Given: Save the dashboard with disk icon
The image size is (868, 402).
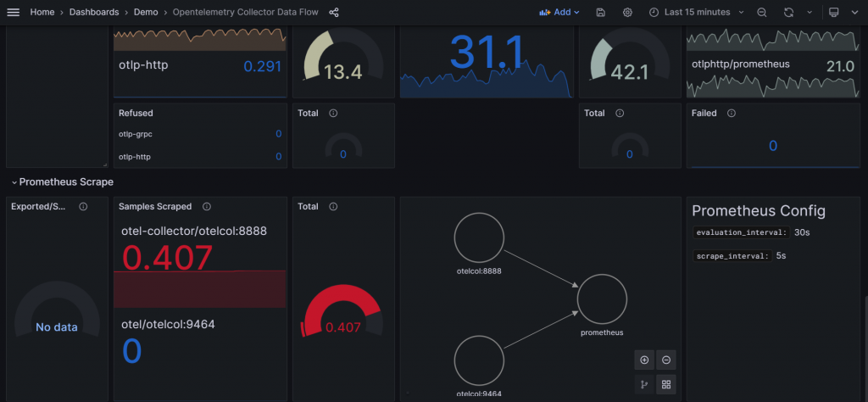Looking at the screenshot, I should [601, 12].
